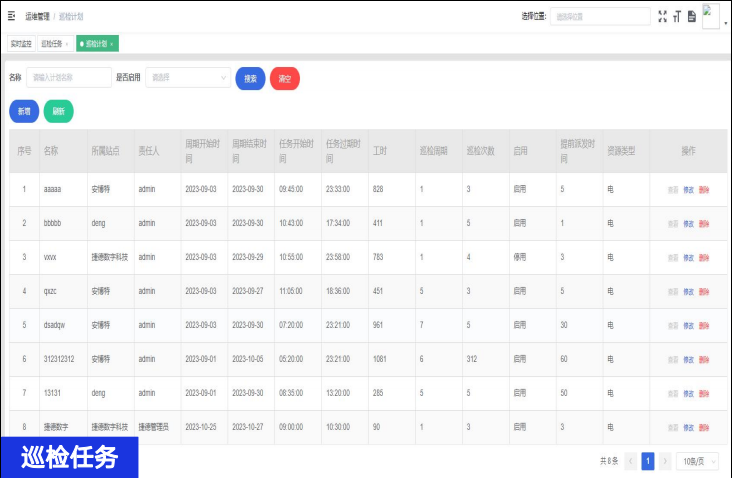Switch to the 实时监控 tab

(20, 44)
